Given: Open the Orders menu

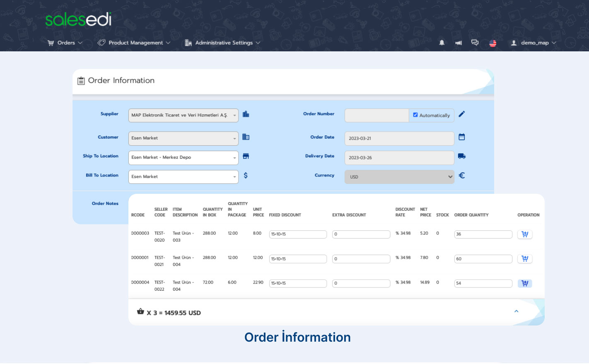Looking at the screenshot, I should (x=65, y=43).
